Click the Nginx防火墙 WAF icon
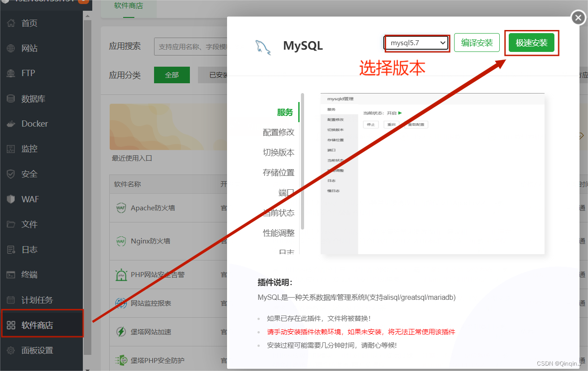 tap(121, 241)
